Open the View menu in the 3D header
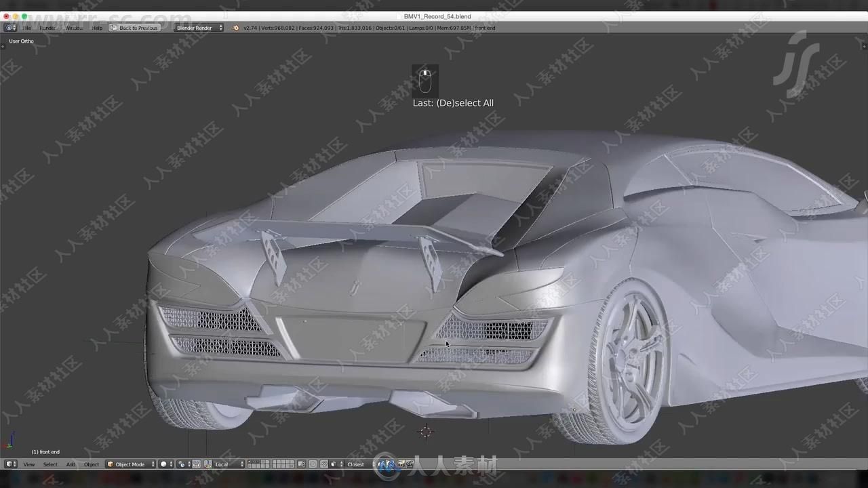868x488 pixels. pyautogui.click(x=29, y=464)
